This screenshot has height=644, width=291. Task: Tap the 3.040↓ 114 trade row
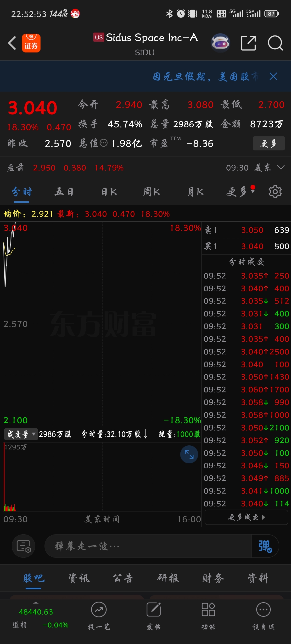point(246,503)
